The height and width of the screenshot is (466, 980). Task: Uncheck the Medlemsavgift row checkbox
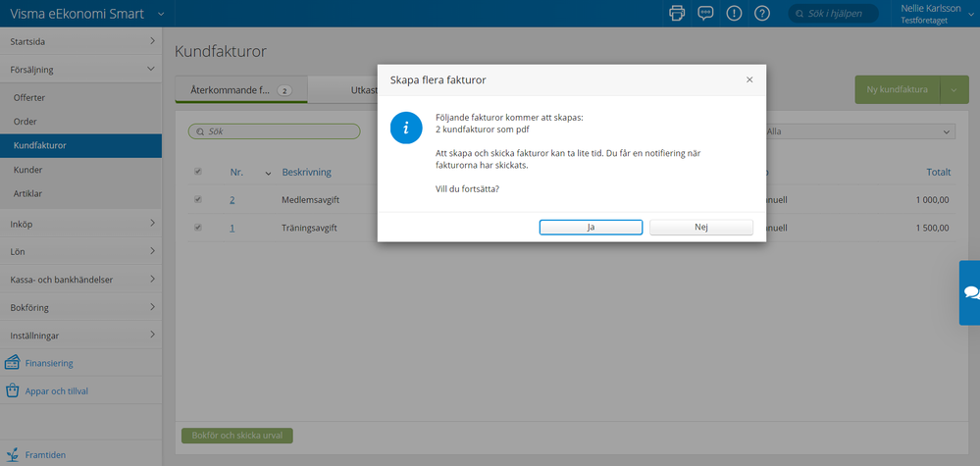[198, 200]
